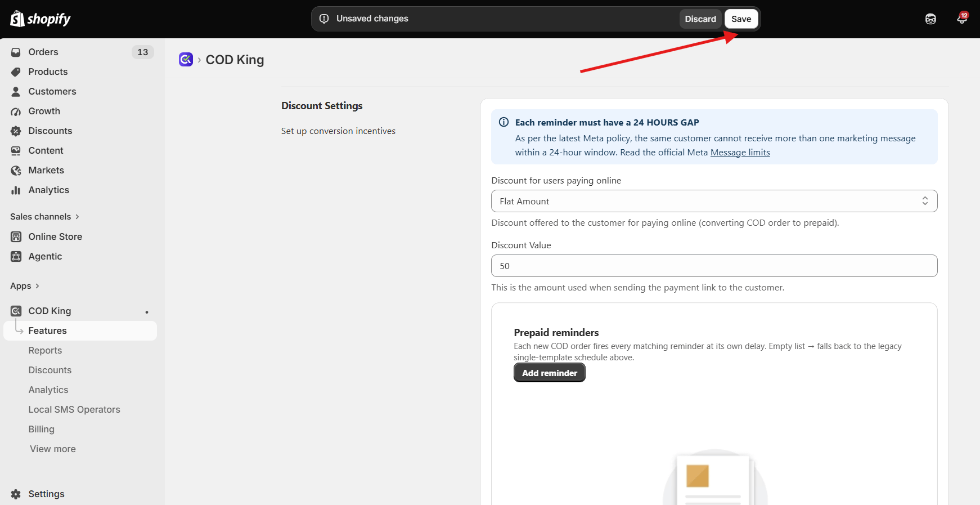Image resolution: width=980 pixels, height=505 pixels.
Task: Click the "Unsaved changes" text
Action: (x=372, y=19)
